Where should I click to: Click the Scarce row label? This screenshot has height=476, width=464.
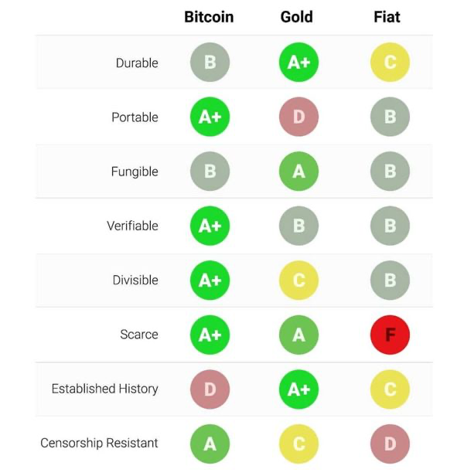pyautogui.click(x=139, y=335)
